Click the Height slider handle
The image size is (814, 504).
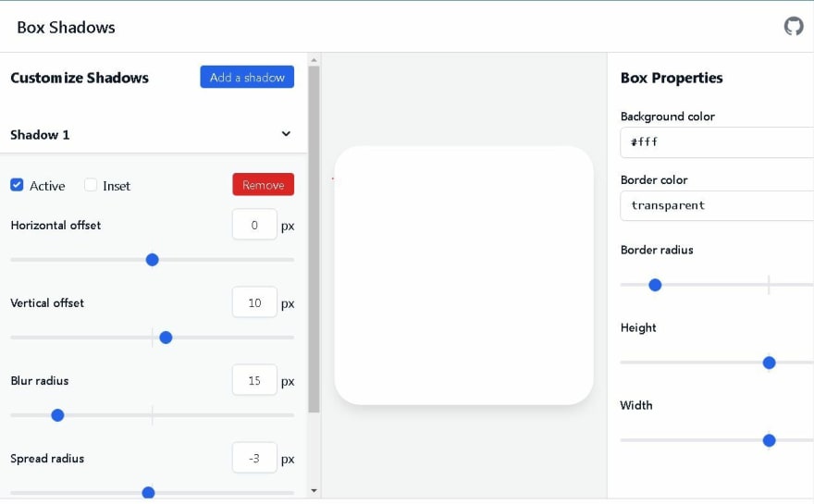(x=770, y=363)
